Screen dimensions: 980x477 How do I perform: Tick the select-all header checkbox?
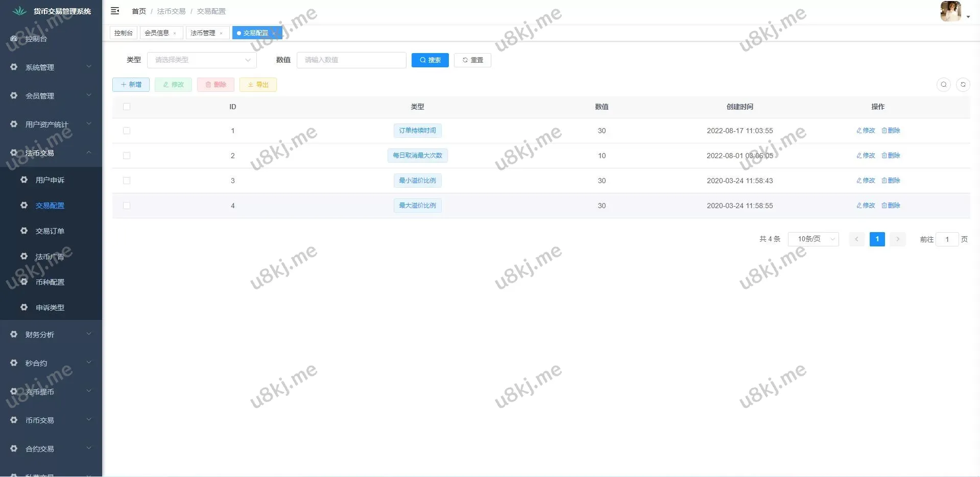pyautogui.click(x=127, y=107)
